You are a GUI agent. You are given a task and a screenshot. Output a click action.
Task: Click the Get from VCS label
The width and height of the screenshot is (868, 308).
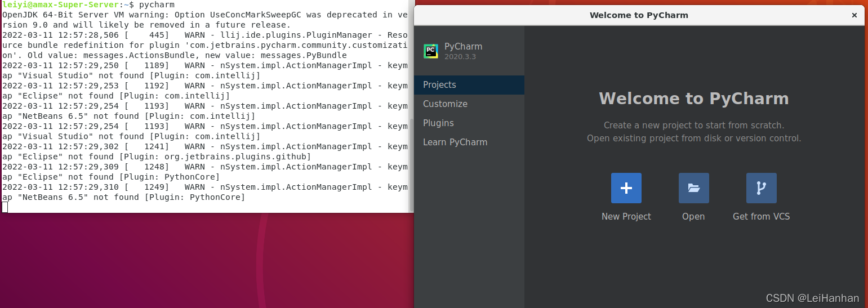pyautogui.click(x=761, y=216)
